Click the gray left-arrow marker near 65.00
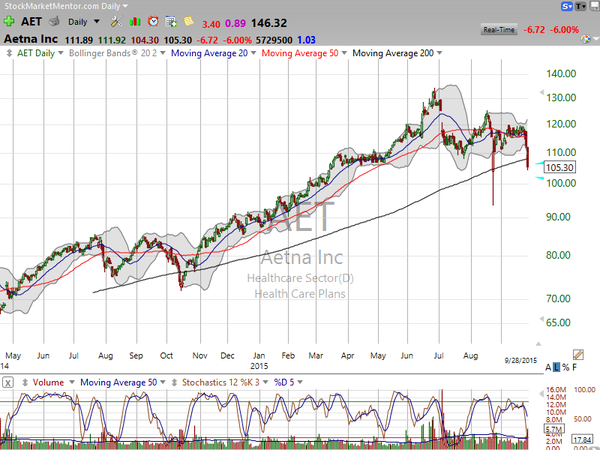The width and height of the screenshot is (600, 450). (541, 318)
